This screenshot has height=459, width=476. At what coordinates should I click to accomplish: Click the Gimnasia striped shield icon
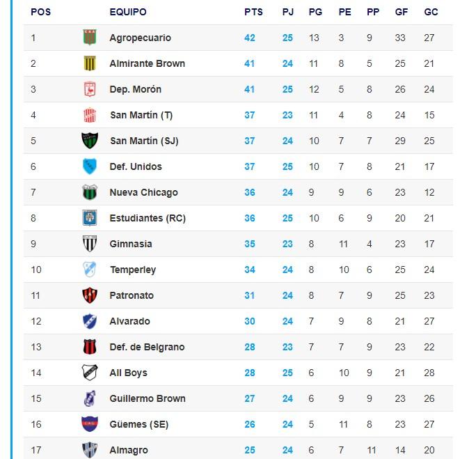click(89, 244)
